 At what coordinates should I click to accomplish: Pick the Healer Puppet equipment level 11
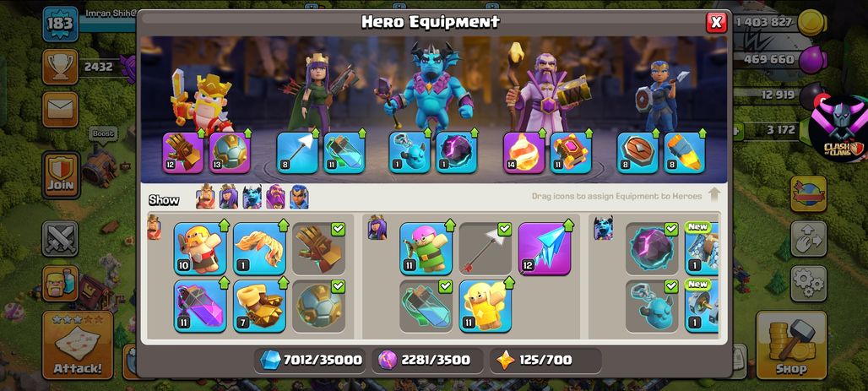[485, 306]
